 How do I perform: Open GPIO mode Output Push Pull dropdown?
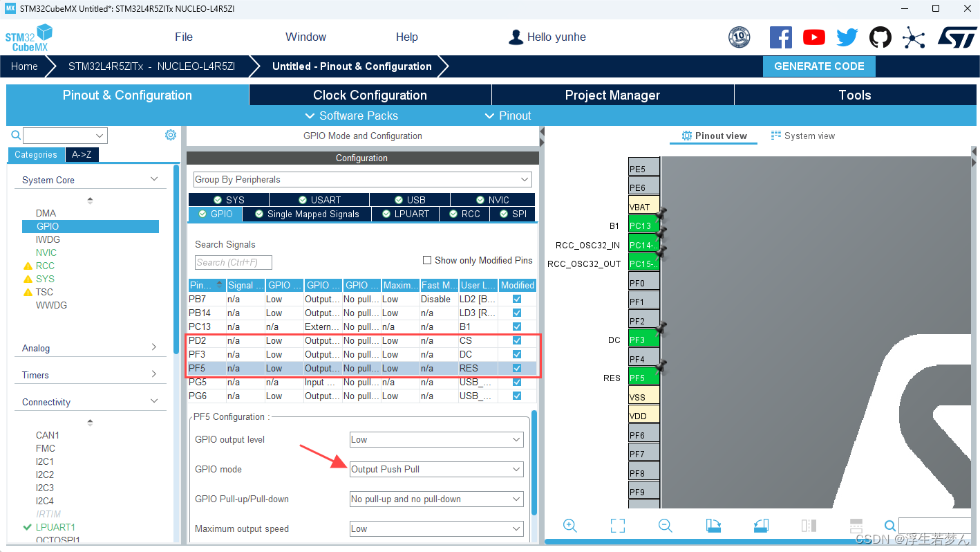tap(437, 469)
